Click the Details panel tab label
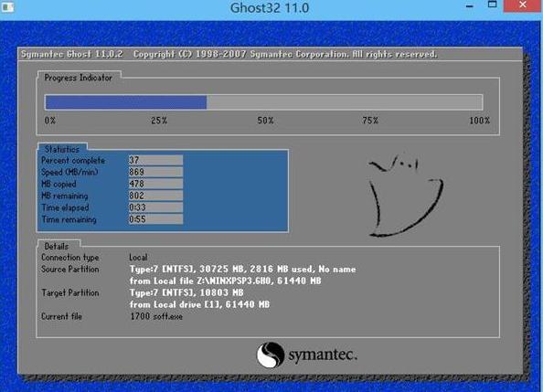 pos(57,246)
